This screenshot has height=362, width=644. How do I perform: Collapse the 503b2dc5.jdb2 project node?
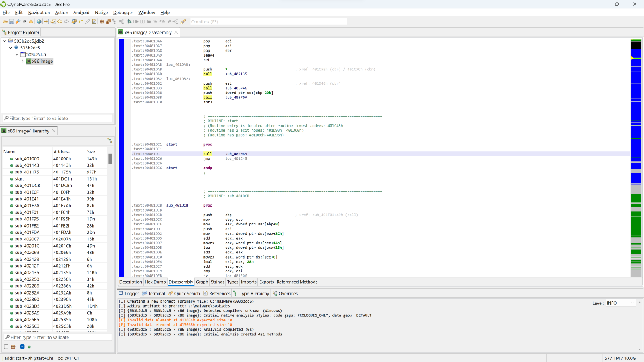point(4,41)
